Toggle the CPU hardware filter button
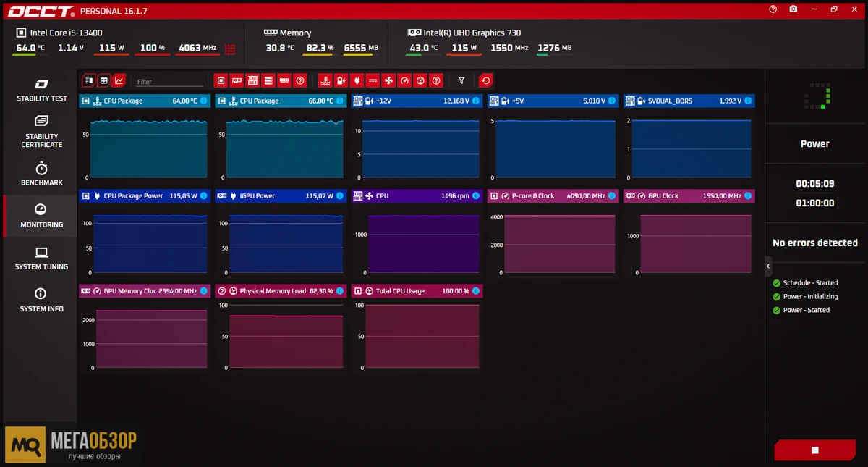Viewport: 868px width, 467px height. click(x=221, y=80)
